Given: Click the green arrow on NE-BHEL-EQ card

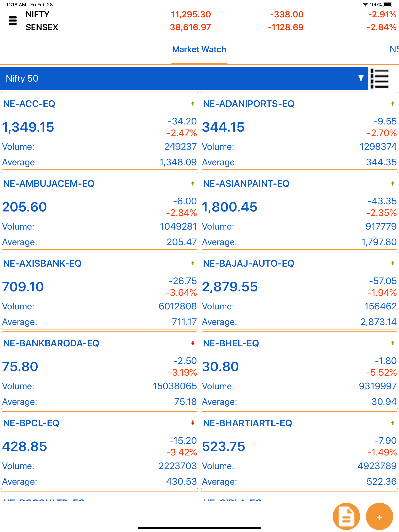Looking at the screenshot, I should (393, 343).
